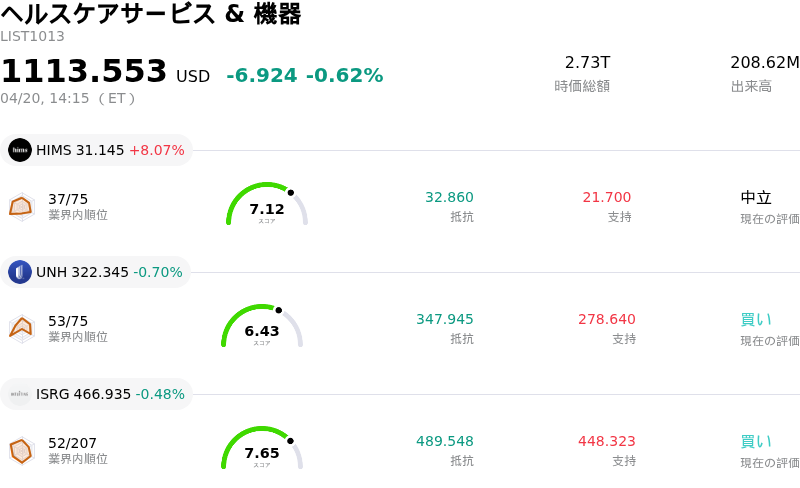Click the HIMS score gauge 7.12

pyautogui.click(x=267, y=206)
